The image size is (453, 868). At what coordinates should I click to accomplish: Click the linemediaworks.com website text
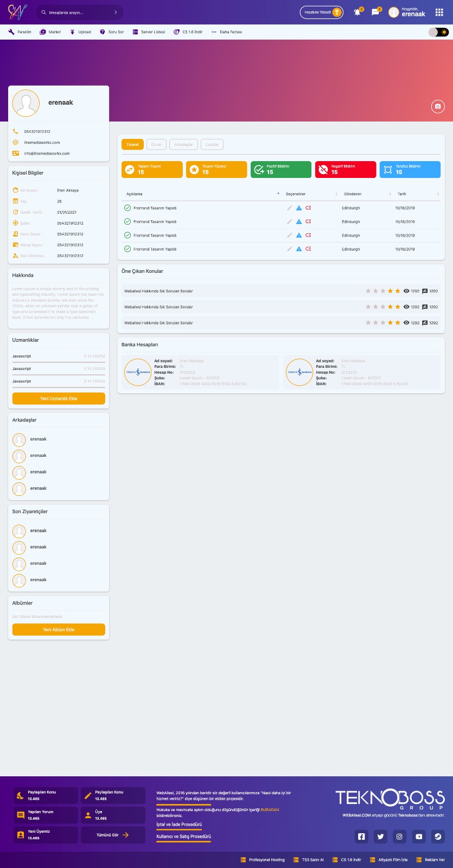(42, 143)
